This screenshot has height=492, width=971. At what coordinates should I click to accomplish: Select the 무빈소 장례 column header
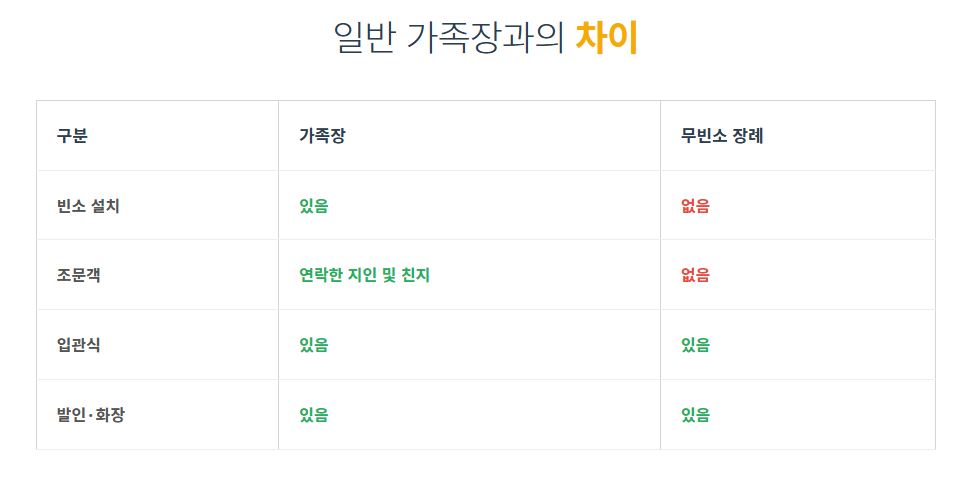[x=722, y=136]
